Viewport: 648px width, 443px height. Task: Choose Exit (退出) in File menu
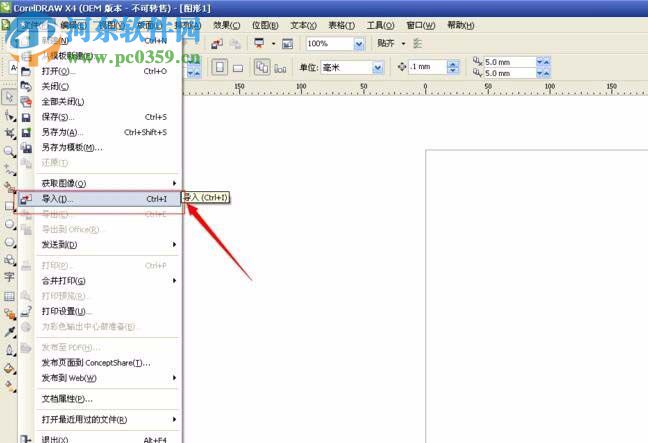(99, 439)
